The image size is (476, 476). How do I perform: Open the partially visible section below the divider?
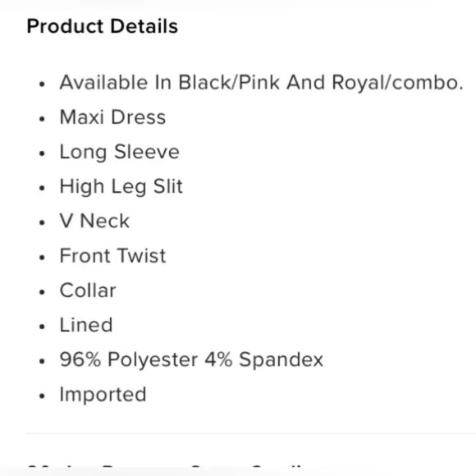164,469
